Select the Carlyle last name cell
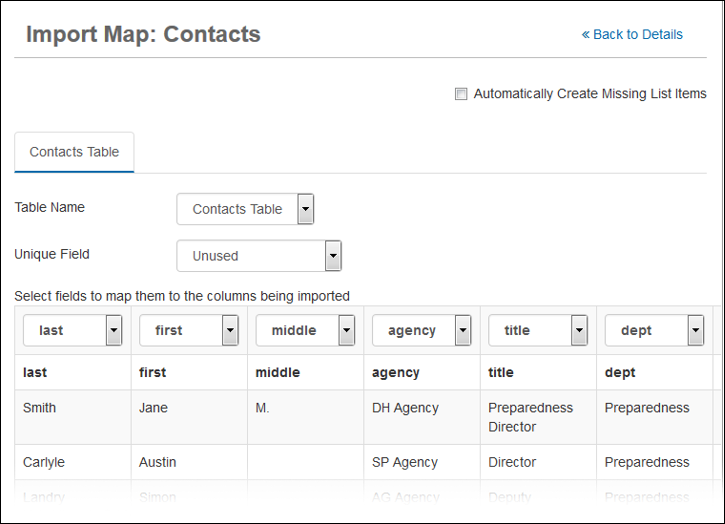This screenshot has height=524, width=725. pos(44,462)
